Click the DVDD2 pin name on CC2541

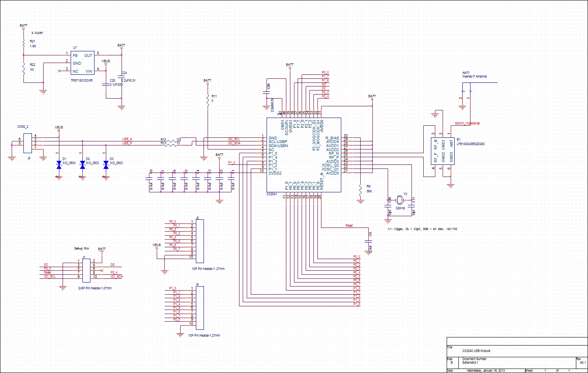tap(275, 173)
